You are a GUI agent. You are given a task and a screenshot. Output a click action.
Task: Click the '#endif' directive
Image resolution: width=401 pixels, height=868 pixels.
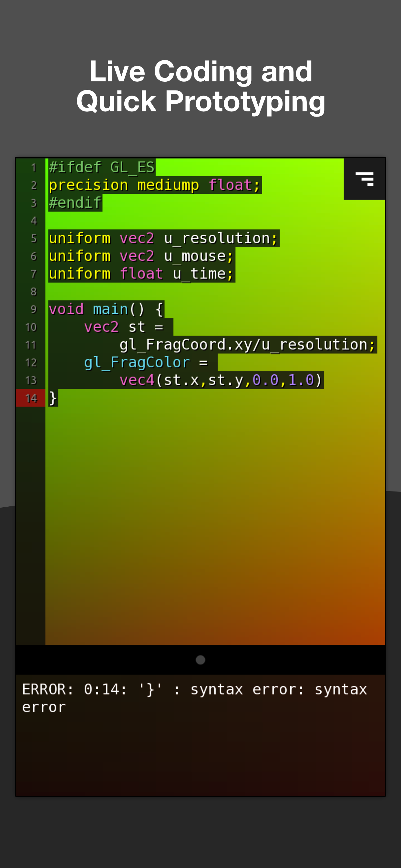point(75,203)
